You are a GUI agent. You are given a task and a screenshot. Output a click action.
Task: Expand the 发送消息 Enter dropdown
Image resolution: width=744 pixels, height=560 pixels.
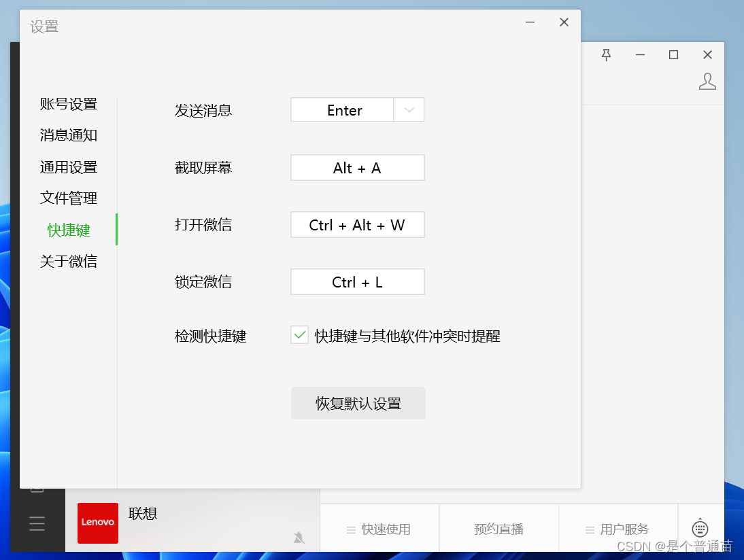click(x=409, y=109)
